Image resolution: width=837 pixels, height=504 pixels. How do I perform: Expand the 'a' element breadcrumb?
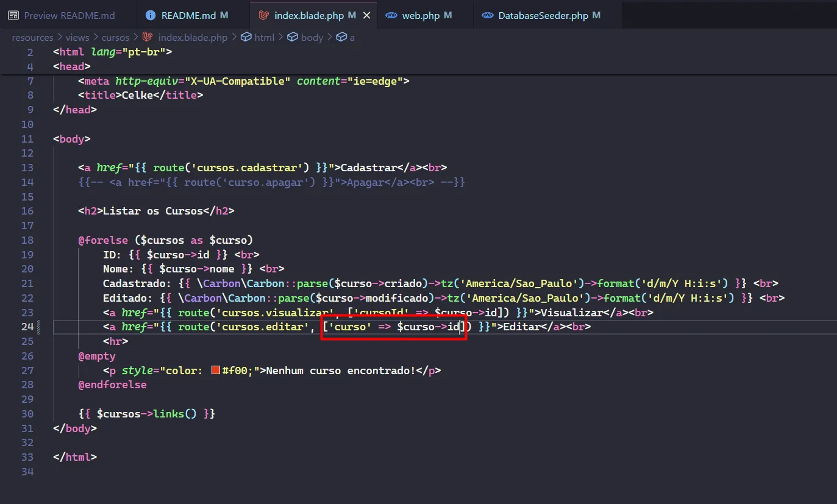(352, 37)
